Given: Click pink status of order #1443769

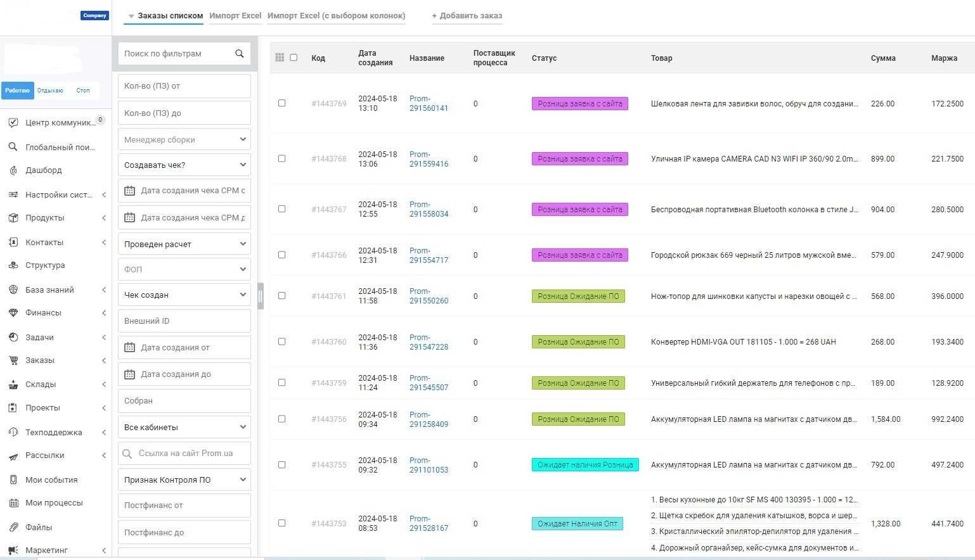Looking at the screenshot, I should [580, 103].
